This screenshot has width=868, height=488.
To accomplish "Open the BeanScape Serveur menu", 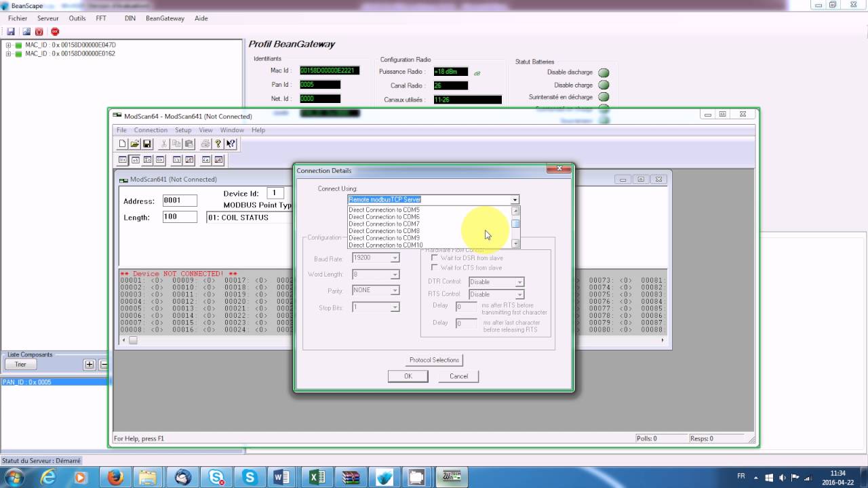I will (48, 18).
